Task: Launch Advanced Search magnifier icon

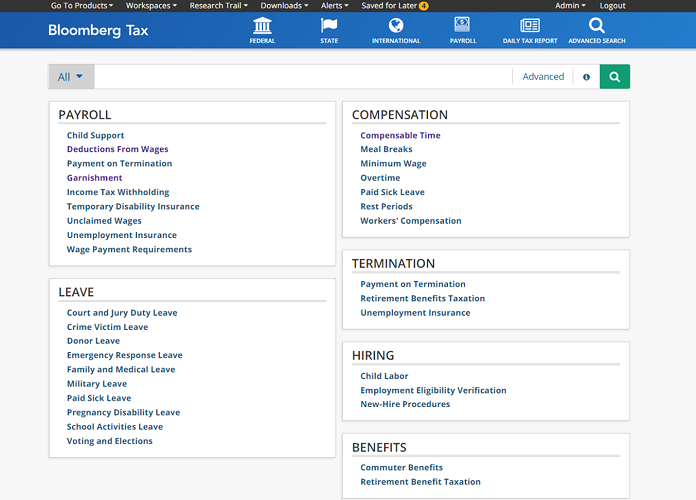Action: (x=597, y=26)
